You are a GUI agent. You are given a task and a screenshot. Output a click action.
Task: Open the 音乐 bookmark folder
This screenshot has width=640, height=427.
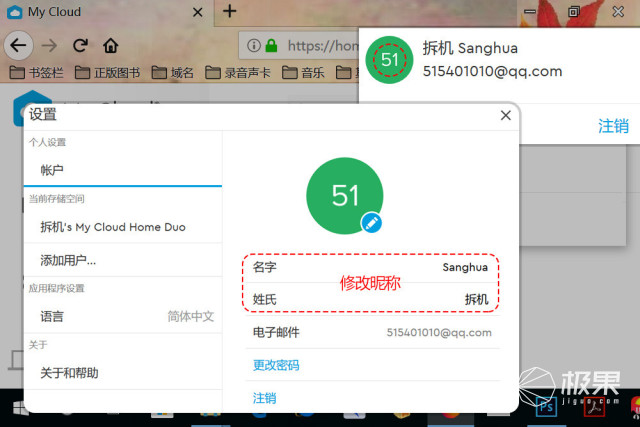pyautogui.click(x=303, y=73)
